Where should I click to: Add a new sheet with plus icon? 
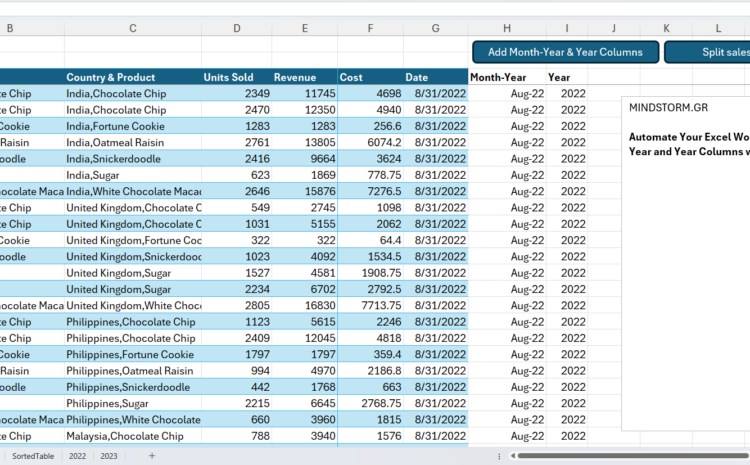point(152,456)
